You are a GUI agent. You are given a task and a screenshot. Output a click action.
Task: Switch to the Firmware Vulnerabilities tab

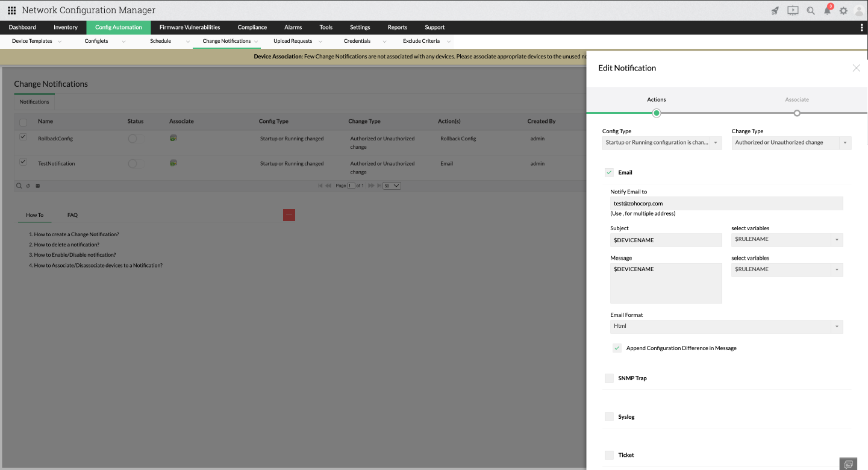(190, 27)
